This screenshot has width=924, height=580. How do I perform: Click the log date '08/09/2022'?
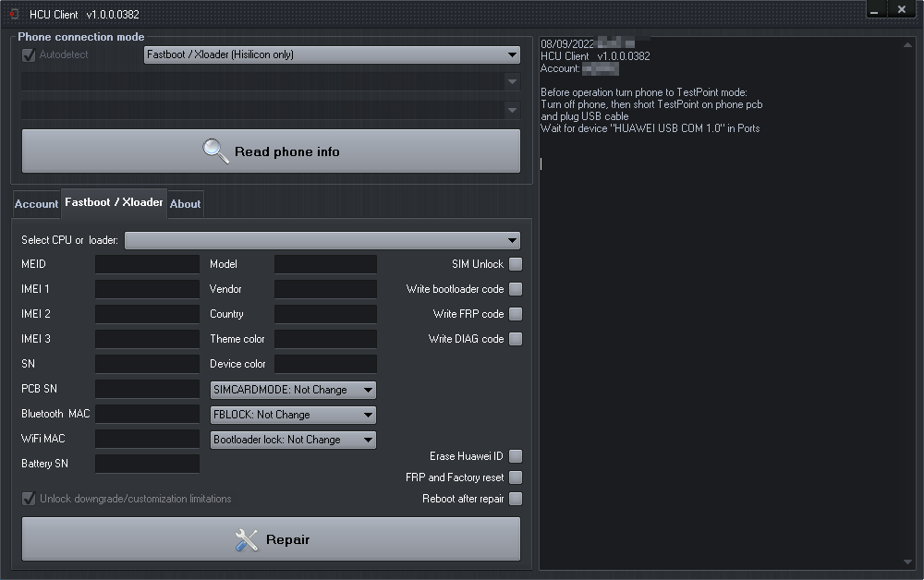coord(567,44)
